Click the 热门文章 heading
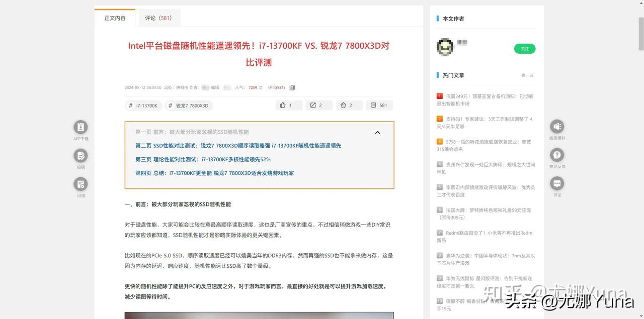The width and height of the screenshot is (644, 319). tap(453, 75)
